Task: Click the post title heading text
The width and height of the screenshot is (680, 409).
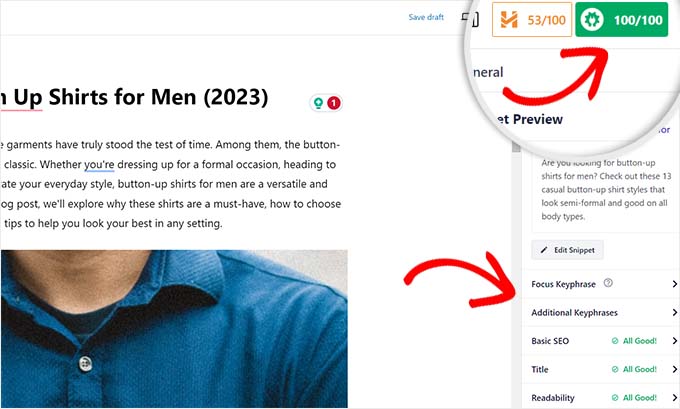Action: click(134, 97)
